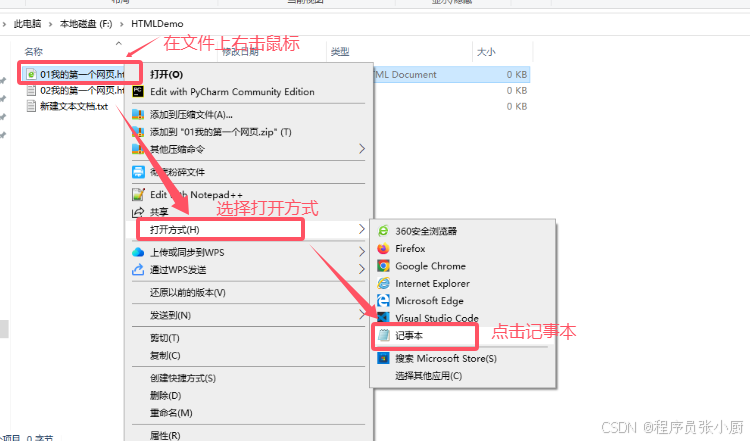Open the 其他压缩命令 menu entry
Viewport: 750px width, 441px height.
point(248,149)
